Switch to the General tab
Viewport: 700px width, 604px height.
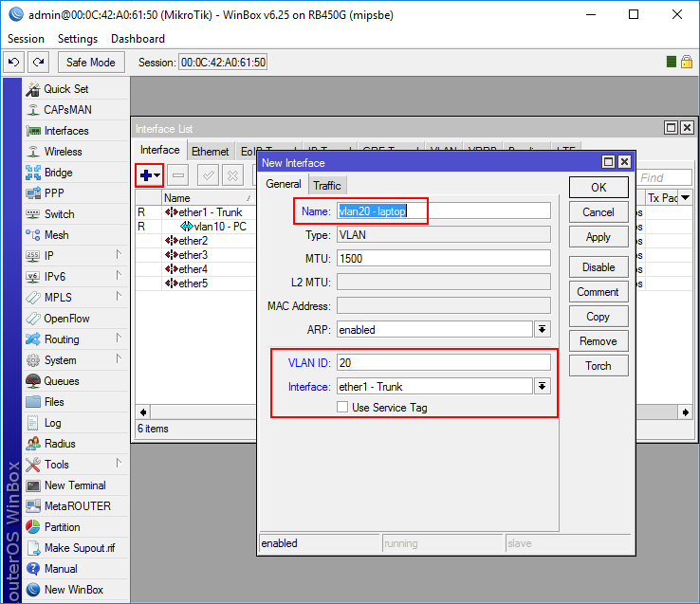click(x=283, y=184)
